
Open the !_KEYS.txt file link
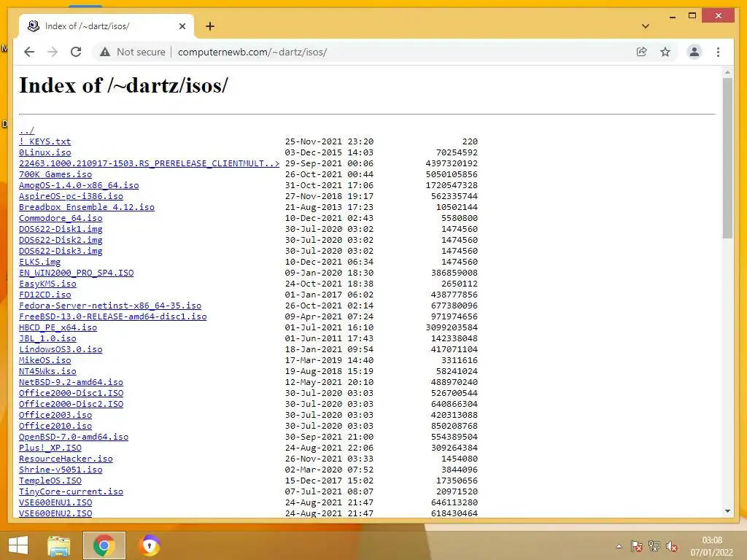[44, 141]
